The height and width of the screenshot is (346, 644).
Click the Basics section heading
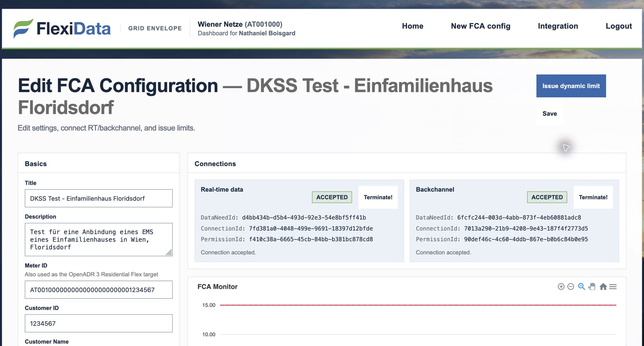pyautogui.click(x=36, y=164)
